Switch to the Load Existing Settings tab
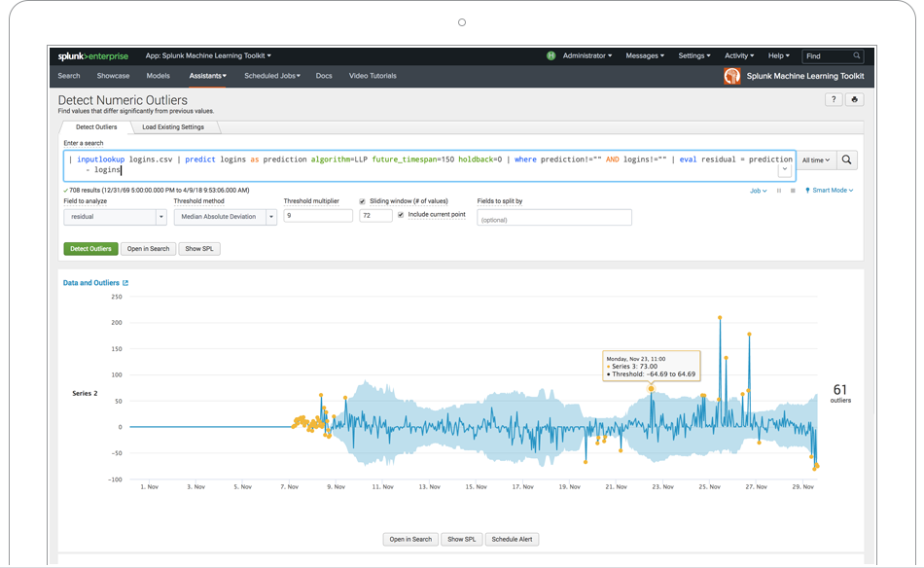924x568 pixels. 173,126
